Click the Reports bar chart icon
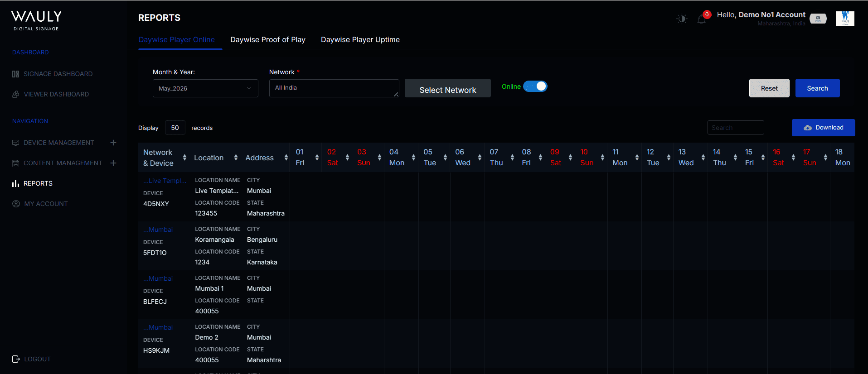The width and height of the screenshot is (868, 374). pos(15,183)
